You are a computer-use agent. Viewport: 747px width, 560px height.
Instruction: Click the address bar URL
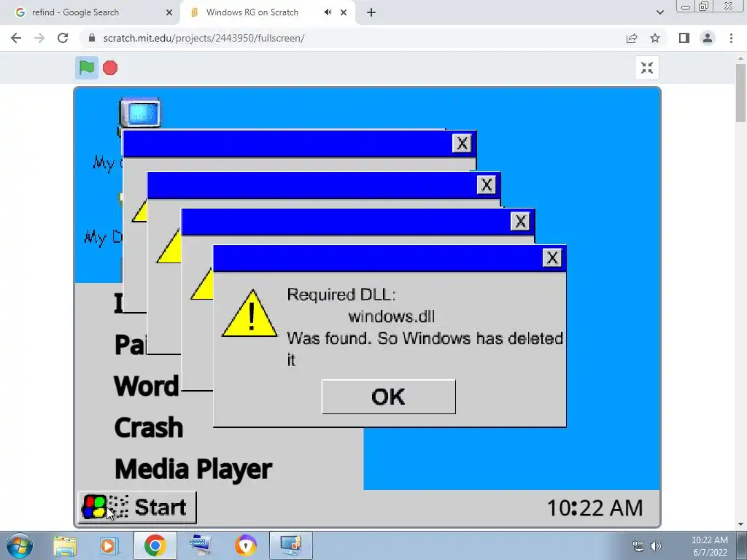pyautogui.click(x=204, y=38)
